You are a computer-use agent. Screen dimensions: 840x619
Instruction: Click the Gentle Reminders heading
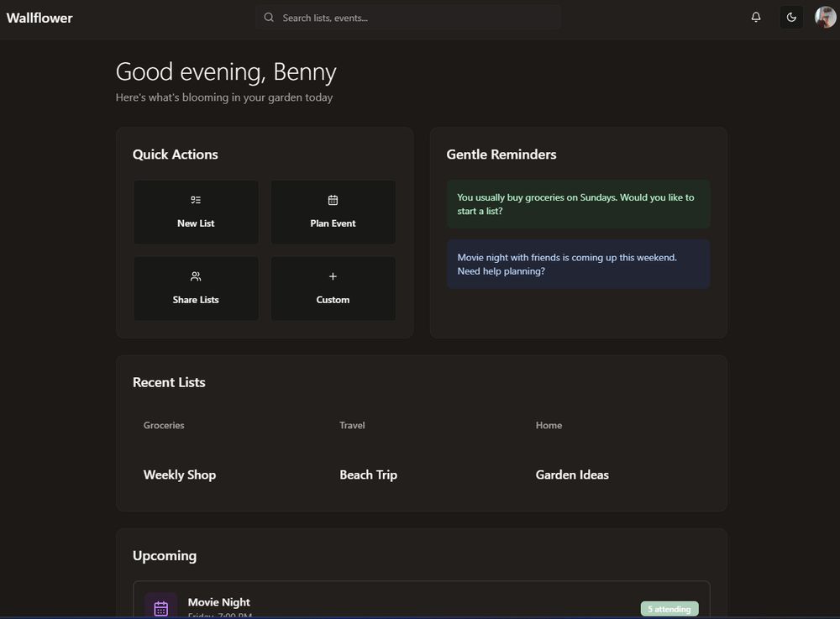point(501,155)
